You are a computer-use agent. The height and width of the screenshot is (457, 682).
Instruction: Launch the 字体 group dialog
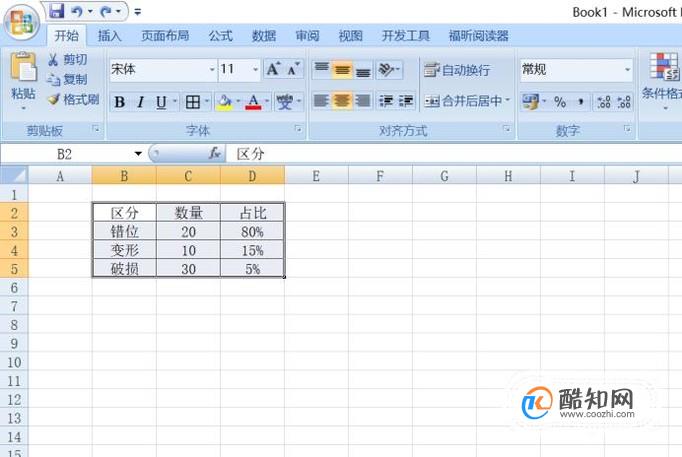[x=298, y=129]
